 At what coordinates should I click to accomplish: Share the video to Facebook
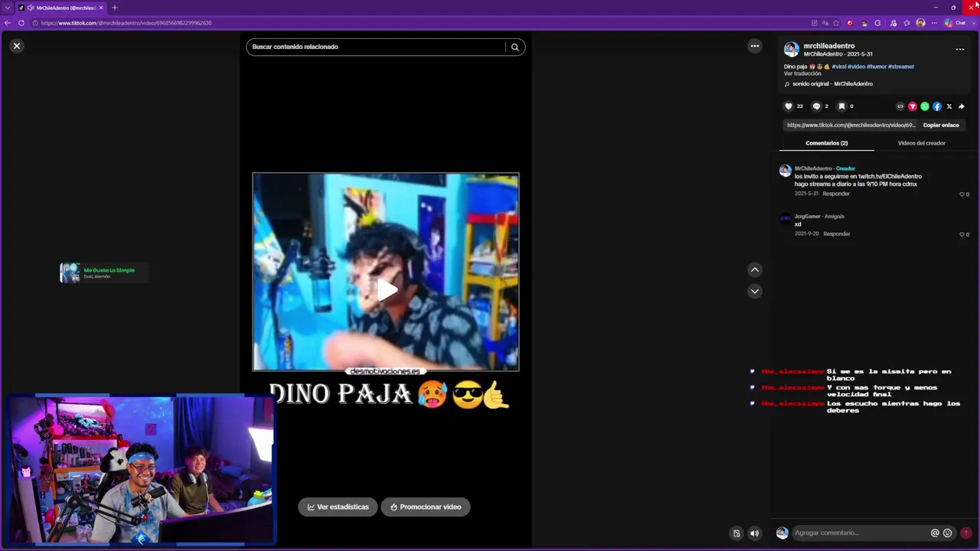[x=937, y=106]
